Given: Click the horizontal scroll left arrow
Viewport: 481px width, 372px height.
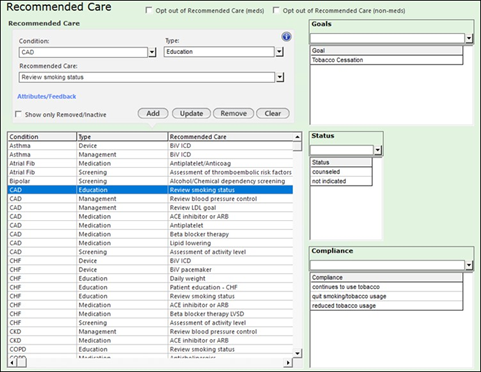Looking at the screenshot, I should pyautogui.click(x=12, y=362).
